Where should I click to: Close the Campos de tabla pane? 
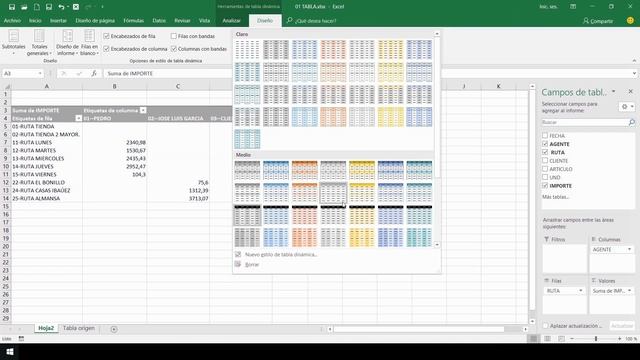point(631,92)
